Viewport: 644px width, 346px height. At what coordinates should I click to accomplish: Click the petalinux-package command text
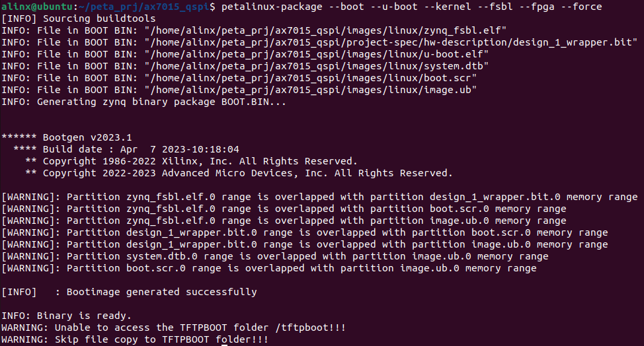tap(411, 7)
